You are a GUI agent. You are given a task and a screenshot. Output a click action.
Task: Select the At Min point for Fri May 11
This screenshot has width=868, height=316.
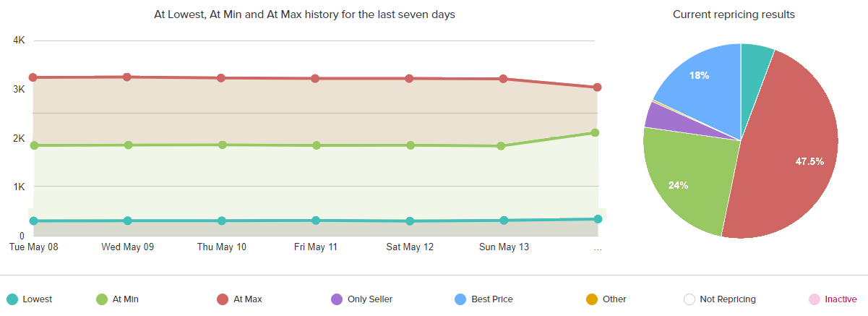316,145
